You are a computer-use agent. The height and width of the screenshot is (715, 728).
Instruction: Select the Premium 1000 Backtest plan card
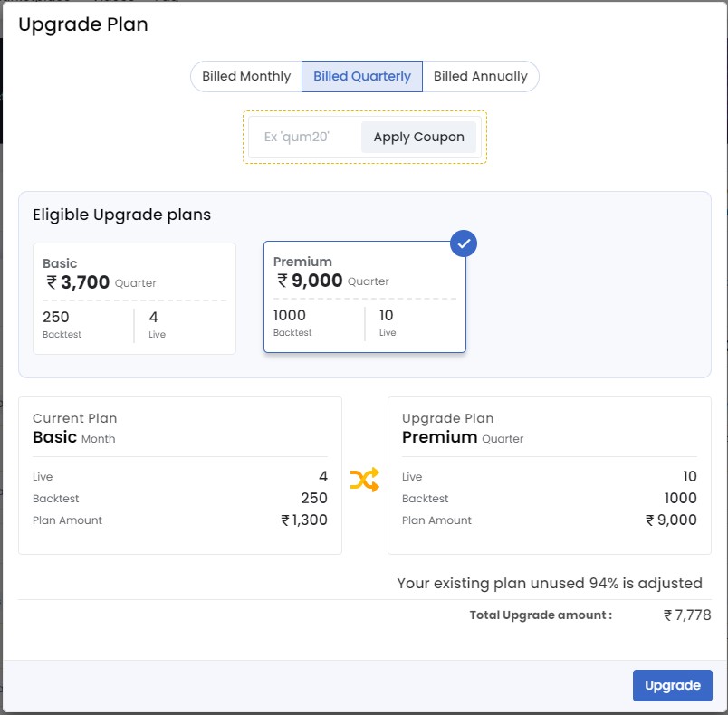pos(364,297)
